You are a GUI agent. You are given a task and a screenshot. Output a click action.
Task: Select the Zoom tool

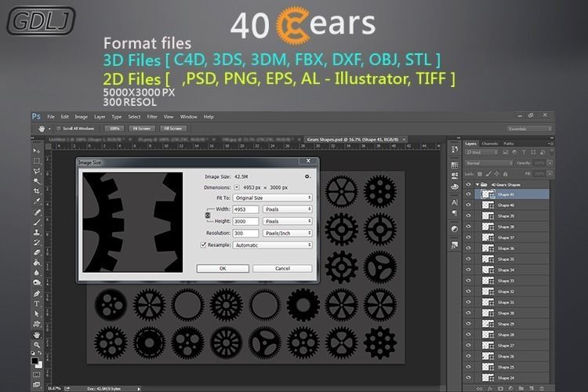[37, 344]
